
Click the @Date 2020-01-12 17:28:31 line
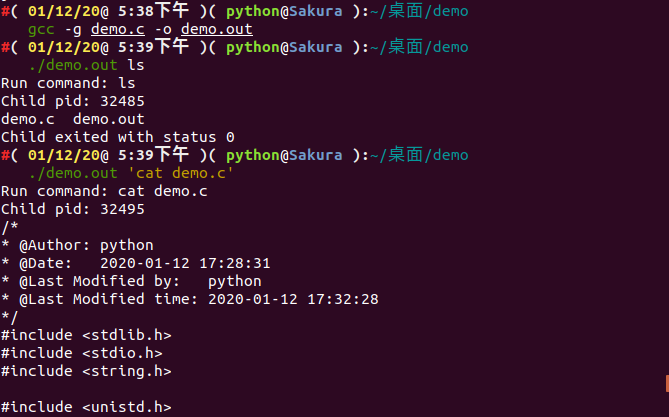click(x=135, y=263)
